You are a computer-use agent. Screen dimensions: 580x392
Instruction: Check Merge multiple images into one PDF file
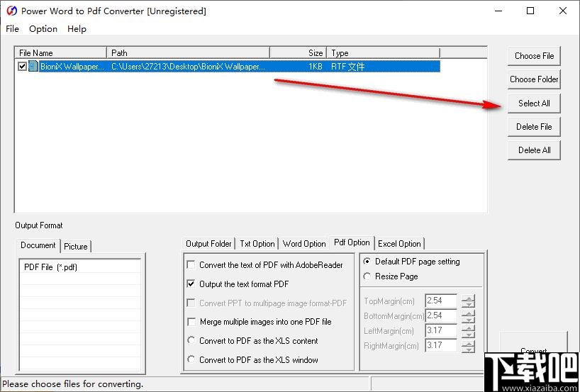[x=191, y=322]
